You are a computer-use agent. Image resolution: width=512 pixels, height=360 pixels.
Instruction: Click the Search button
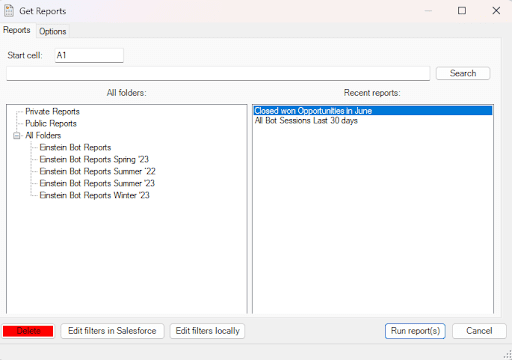pyautogui.click(x=463, y=73)
